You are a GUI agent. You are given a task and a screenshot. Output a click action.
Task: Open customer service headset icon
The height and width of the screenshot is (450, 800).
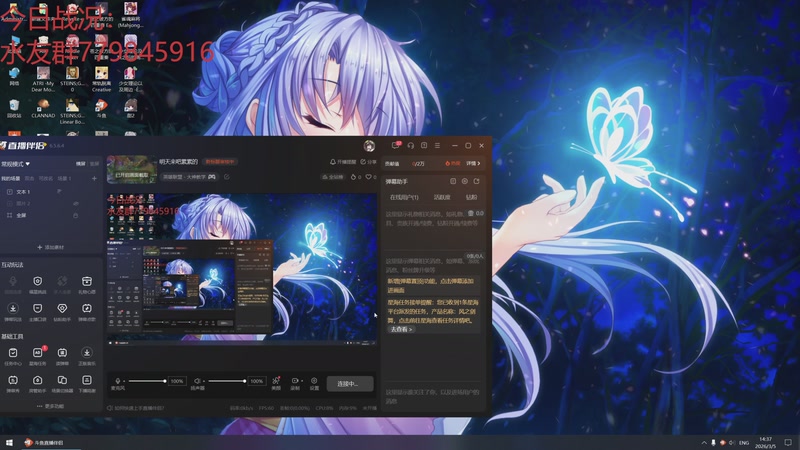click(411, 145)
